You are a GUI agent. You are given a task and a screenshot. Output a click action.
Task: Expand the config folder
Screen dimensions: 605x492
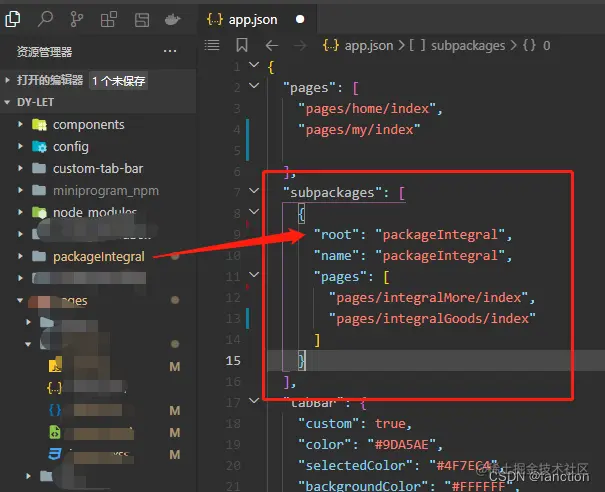point(20,146)
